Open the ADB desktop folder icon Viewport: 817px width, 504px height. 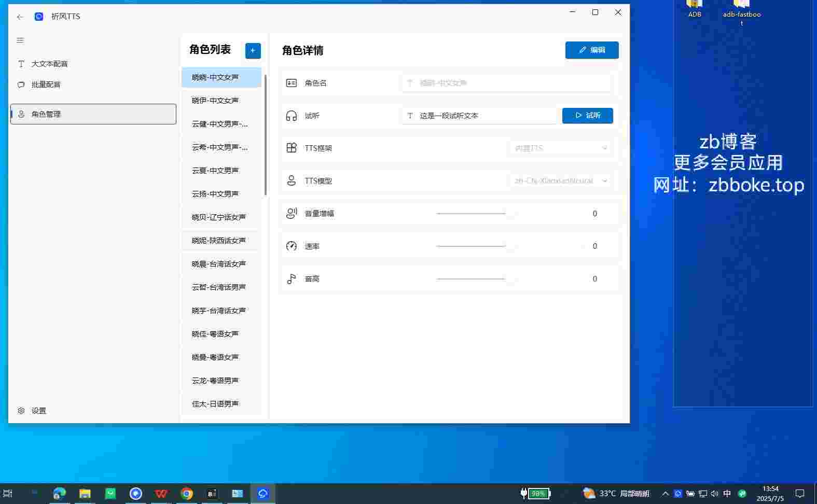(x=695, y=9)
